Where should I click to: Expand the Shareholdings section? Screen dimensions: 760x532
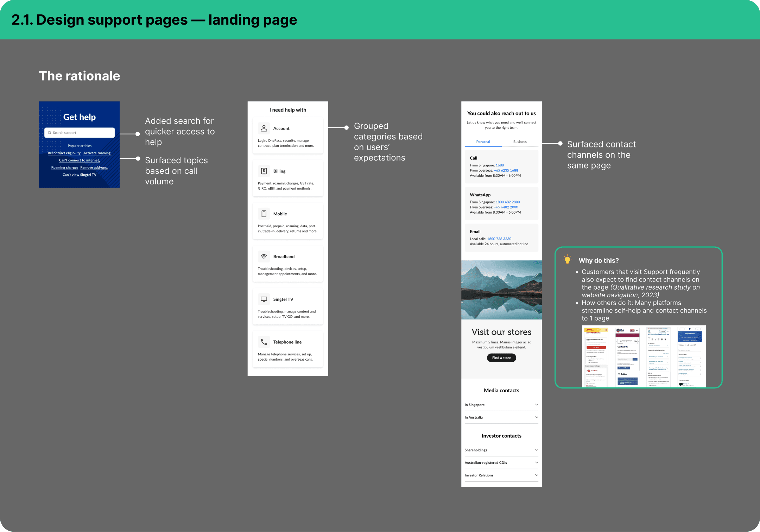pyautogui.click(x=537, y=450)
